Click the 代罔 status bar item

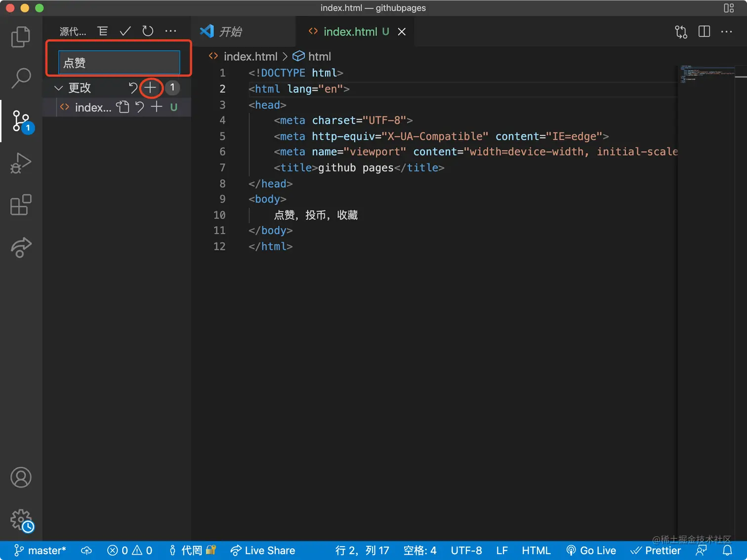click(192, 550)
